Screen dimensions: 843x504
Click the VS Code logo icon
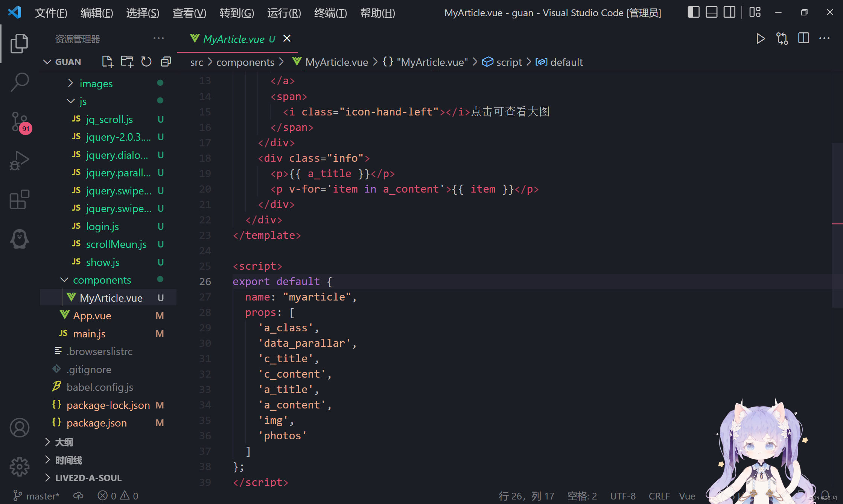(14, 12)
